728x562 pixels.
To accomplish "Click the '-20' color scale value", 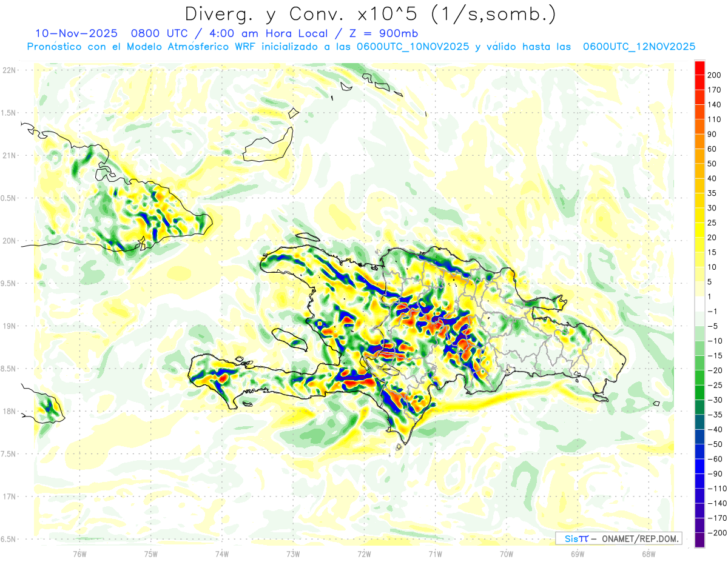I will (x=716, y=370).
